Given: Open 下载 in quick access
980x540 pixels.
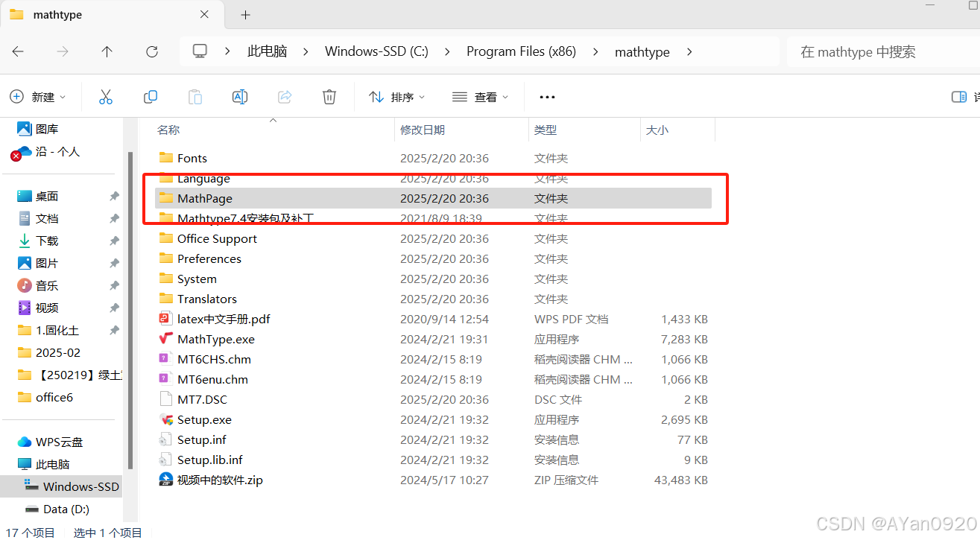Looking at the screenshot, I should pyautogui.click(x=47, y=241).
